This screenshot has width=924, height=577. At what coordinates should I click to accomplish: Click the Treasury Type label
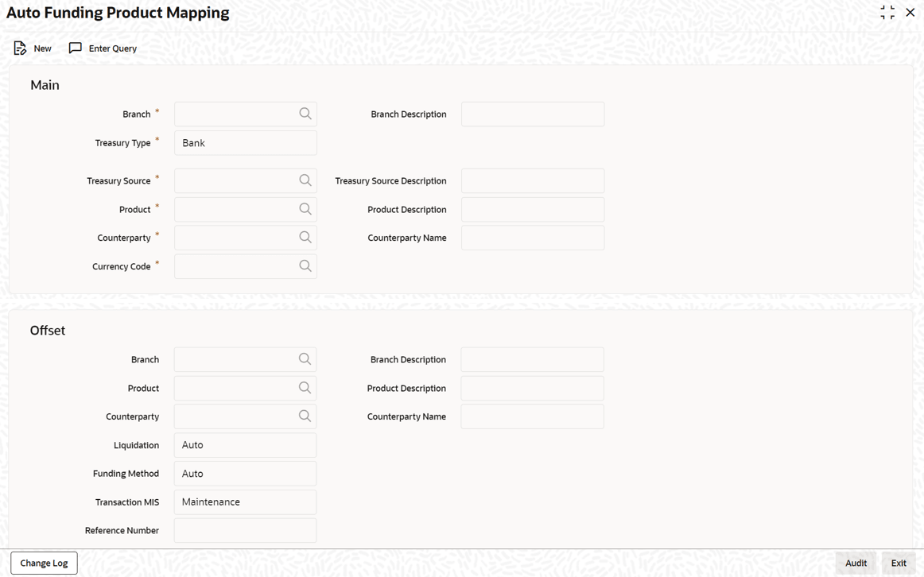pos(122,143)
